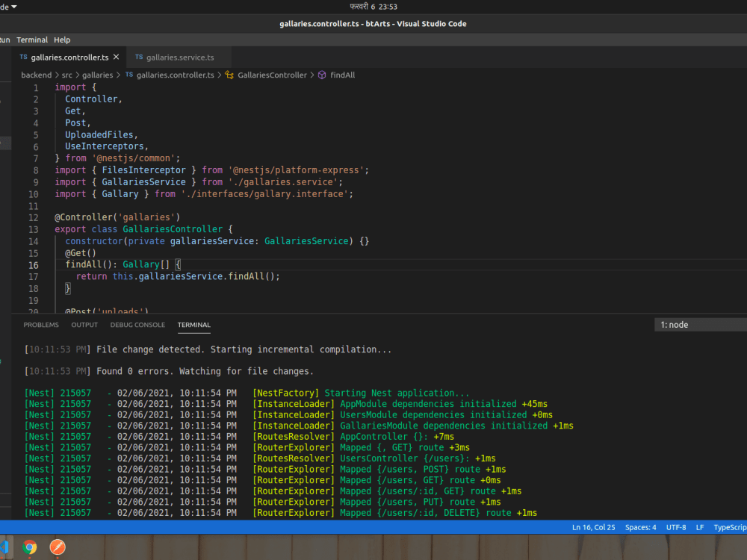Click '@Controller' decorator on line 12
The image size is (747, 560).
click(x=84, y=217)
